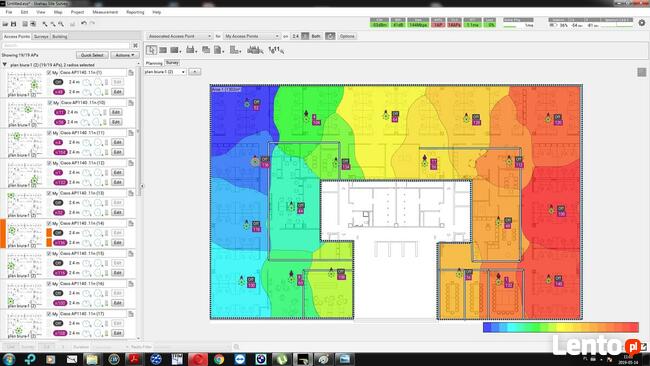Click the Quick Select button
This screenshot has width=650, height=366.
[x=92, y=55]
